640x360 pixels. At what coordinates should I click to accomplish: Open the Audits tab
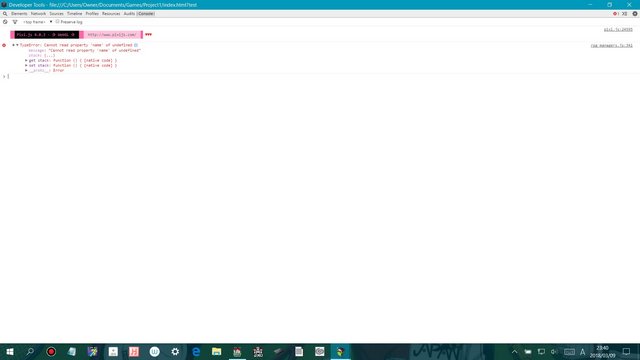[129, 13]
